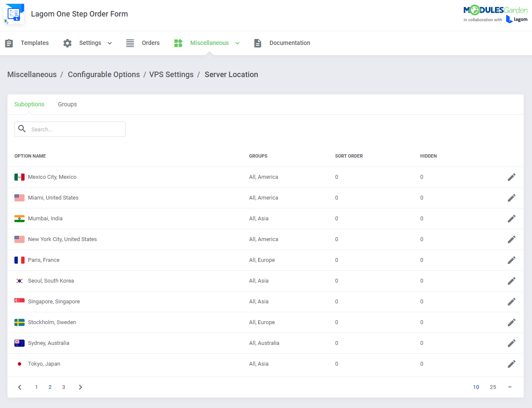Click the Miscellaneous grid icon
The width and height of the screenshot is (532, 408).
point(178,43)
